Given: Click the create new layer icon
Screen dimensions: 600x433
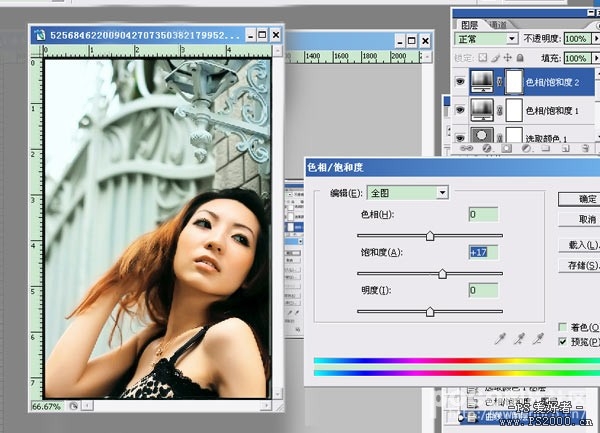Looking at the screenshot, I should 566,148.
